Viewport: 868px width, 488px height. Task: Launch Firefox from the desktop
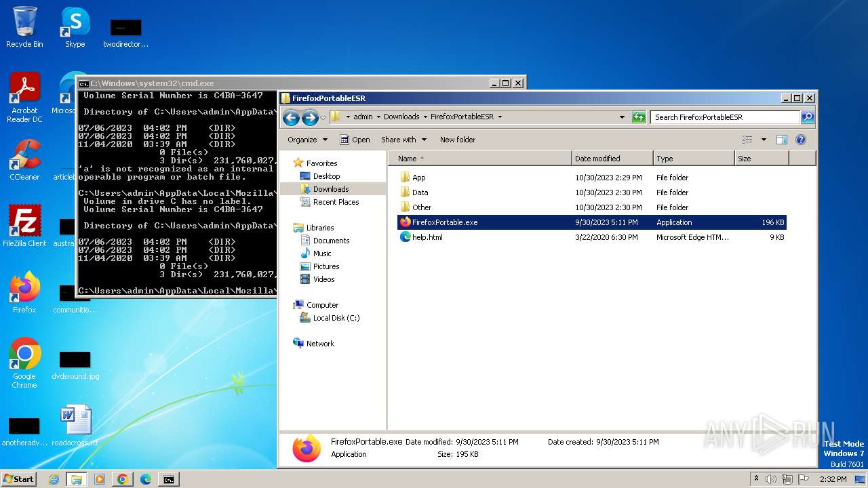[x=24, y=292]
